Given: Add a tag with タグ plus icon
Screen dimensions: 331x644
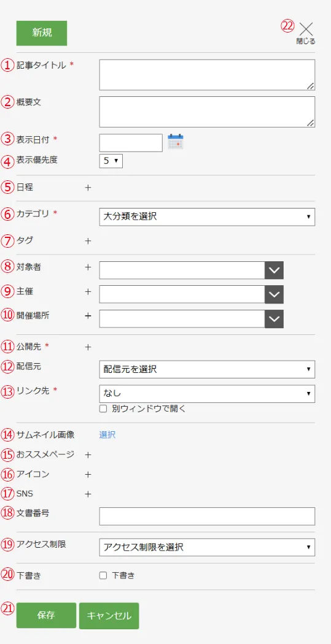Looking at the screenshot, I should [x=88, y=241].
